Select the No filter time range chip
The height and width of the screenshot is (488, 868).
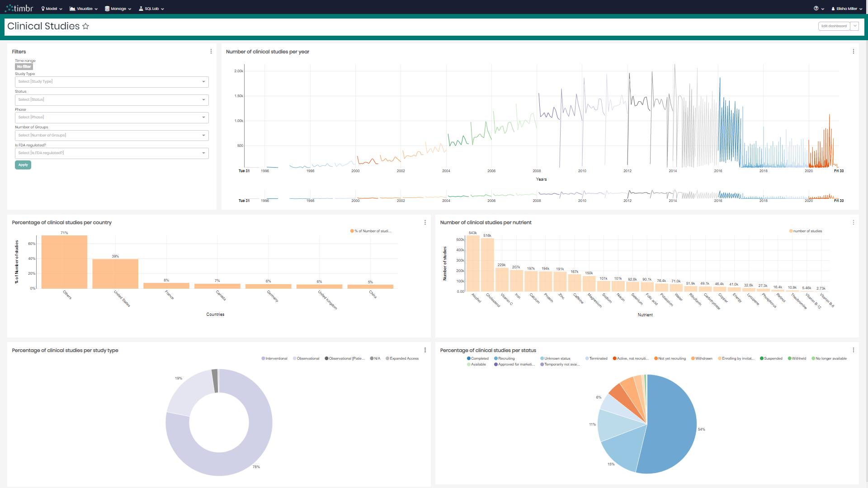24,66
